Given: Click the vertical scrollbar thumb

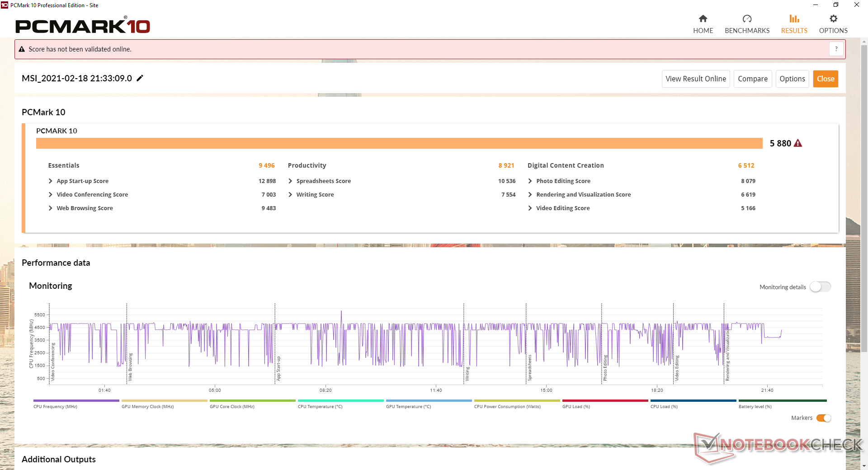Looking at the screenshot, I should point(864,199).
